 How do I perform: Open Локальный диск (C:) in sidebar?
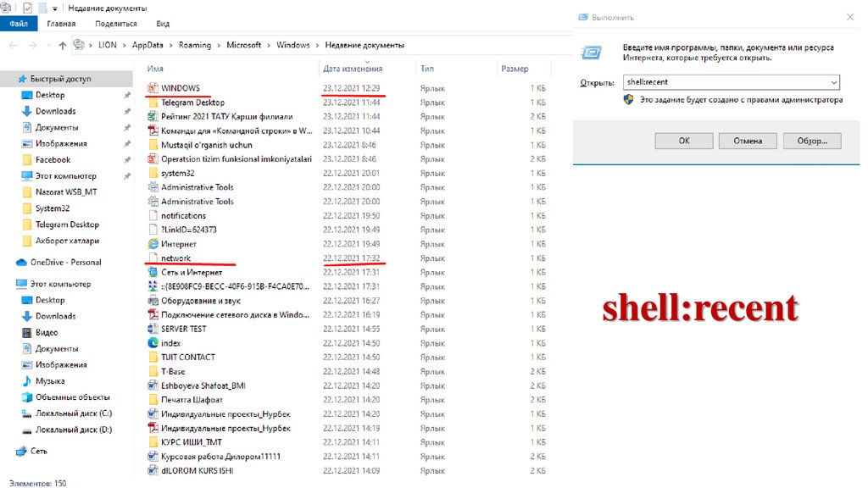pos(74,413)
